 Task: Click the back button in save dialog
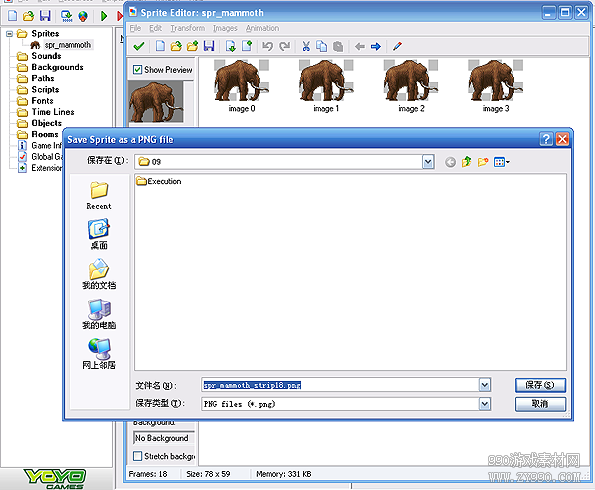(450, 162)
